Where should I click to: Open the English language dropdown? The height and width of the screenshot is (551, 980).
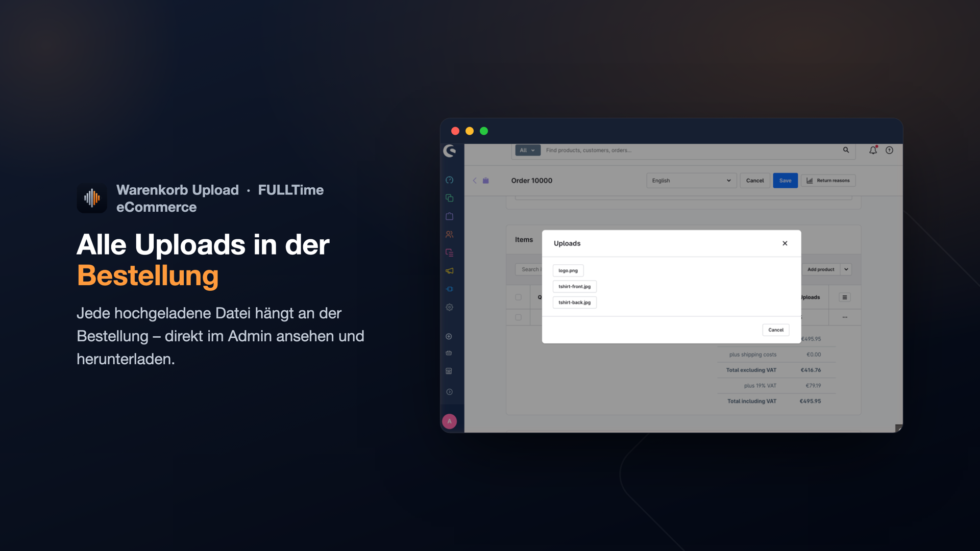(692, 181)
